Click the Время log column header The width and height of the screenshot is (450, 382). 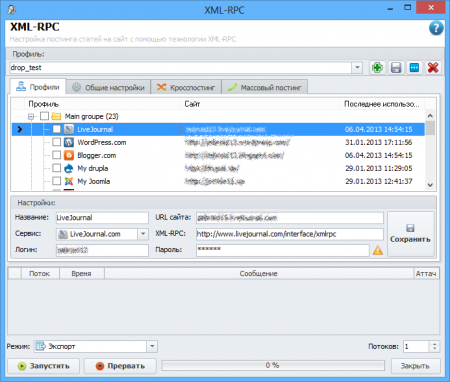click(x=82, y=274)
